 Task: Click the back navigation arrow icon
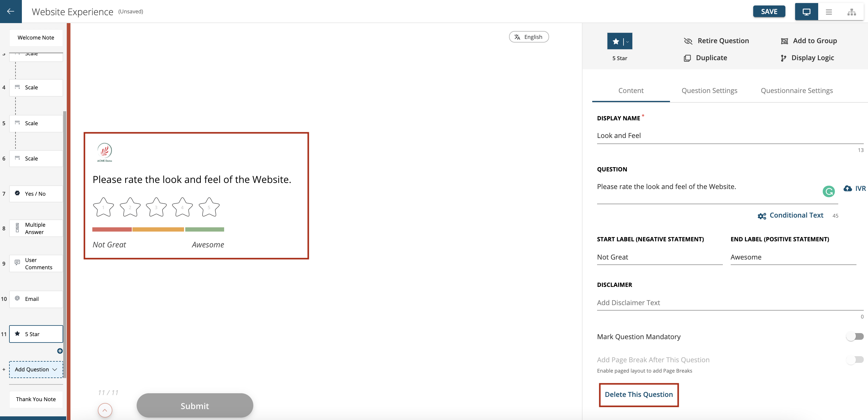pyautogui.click(x=11, y=11)
